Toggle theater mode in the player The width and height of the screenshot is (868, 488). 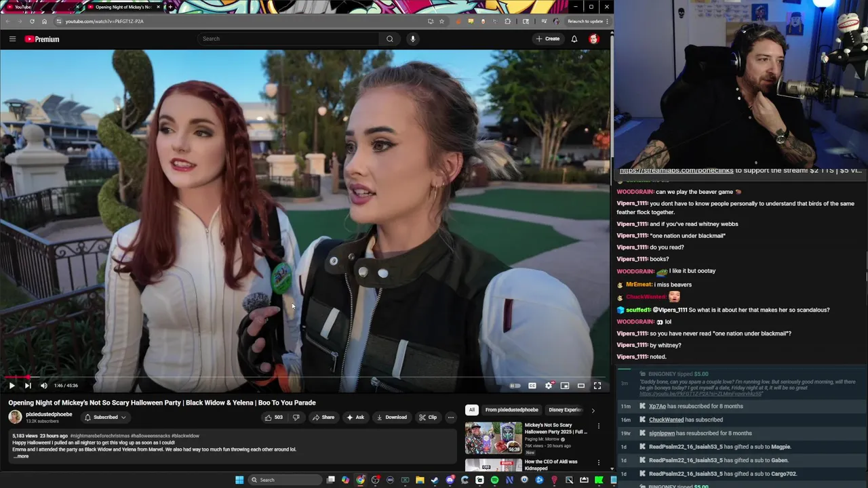point(581,386)
